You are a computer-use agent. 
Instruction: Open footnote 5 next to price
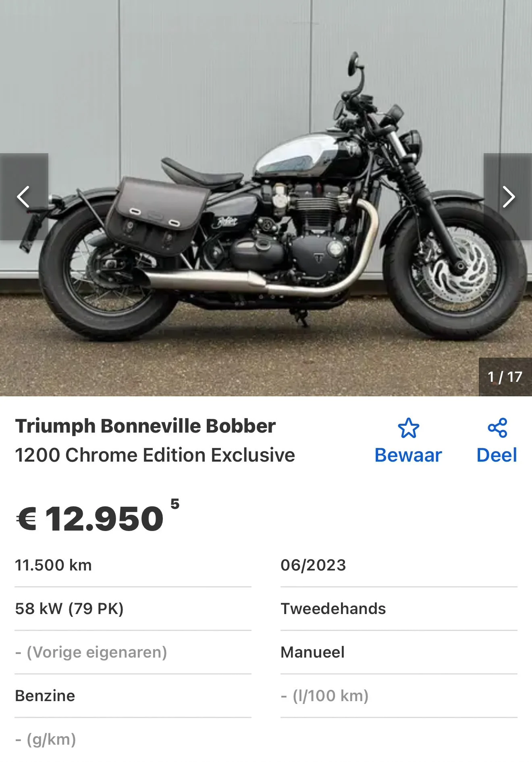(x=175, y=504)
